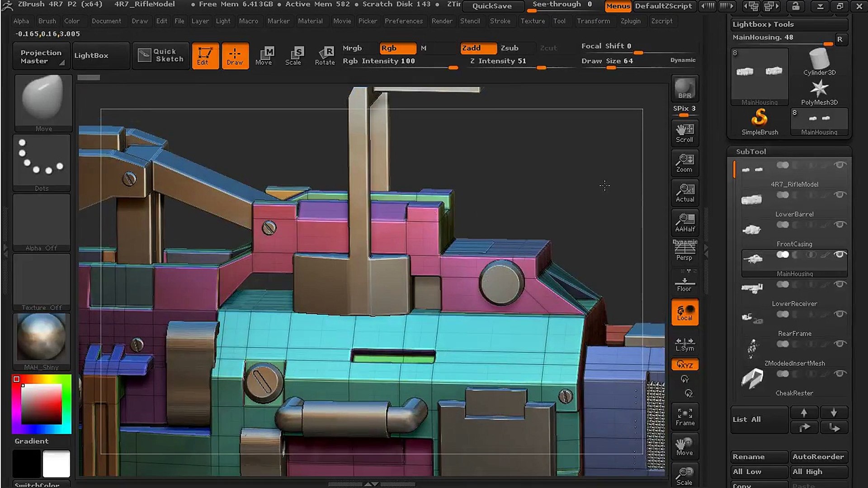
Task: Open the Brush menu
Action: point(47,21)
